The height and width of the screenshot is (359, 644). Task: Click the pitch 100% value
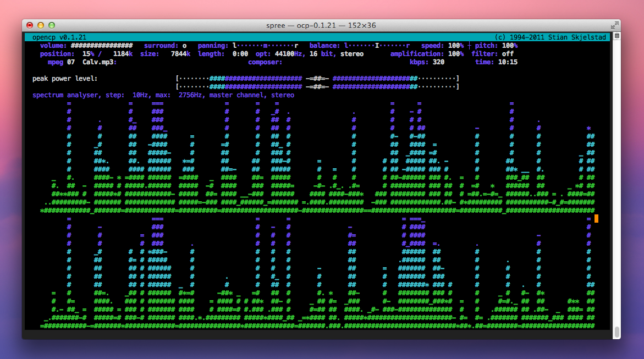pyautogui.click(x=509, y=46)
